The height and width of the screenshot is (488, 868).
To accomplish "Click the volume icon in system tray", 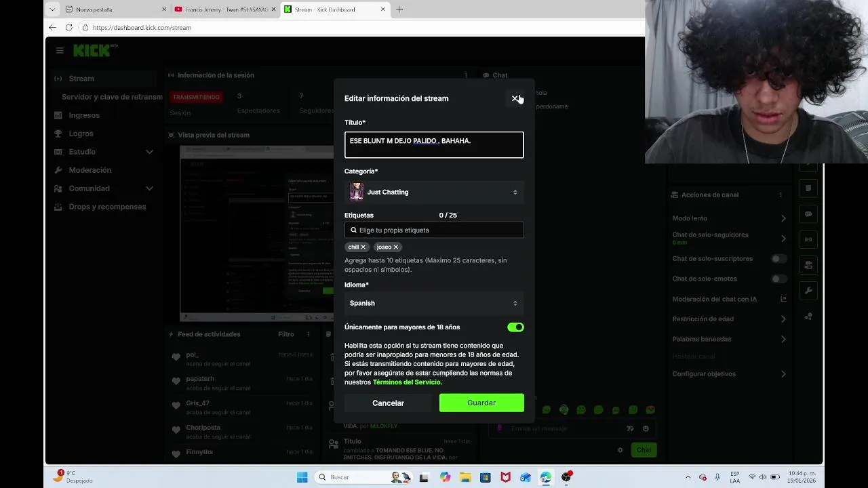I will pos(763,477).
